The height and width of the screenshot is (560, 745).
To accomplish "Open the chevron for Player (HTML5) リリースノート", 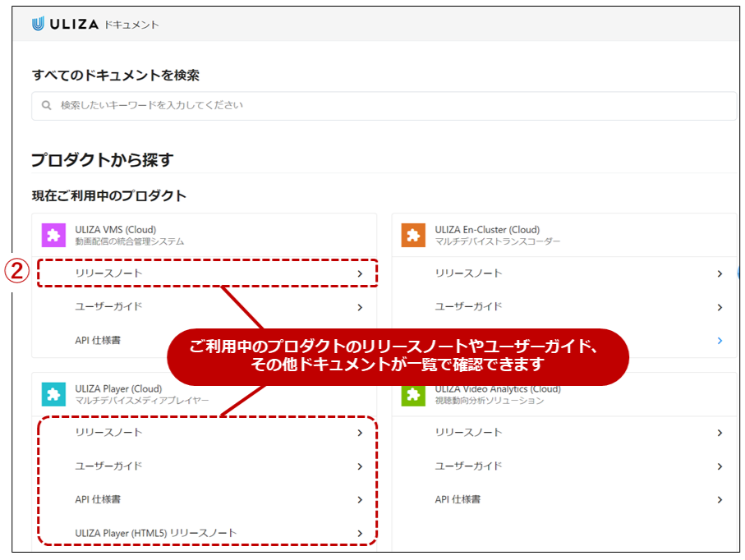I will 360,534.
